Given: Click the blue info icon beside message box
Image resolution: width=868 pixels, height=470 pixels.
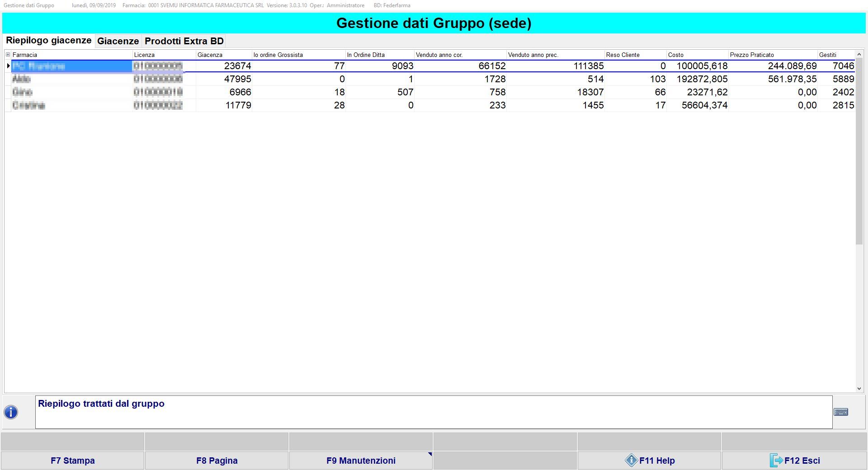Looking at the screenshot, I should 11,412.
